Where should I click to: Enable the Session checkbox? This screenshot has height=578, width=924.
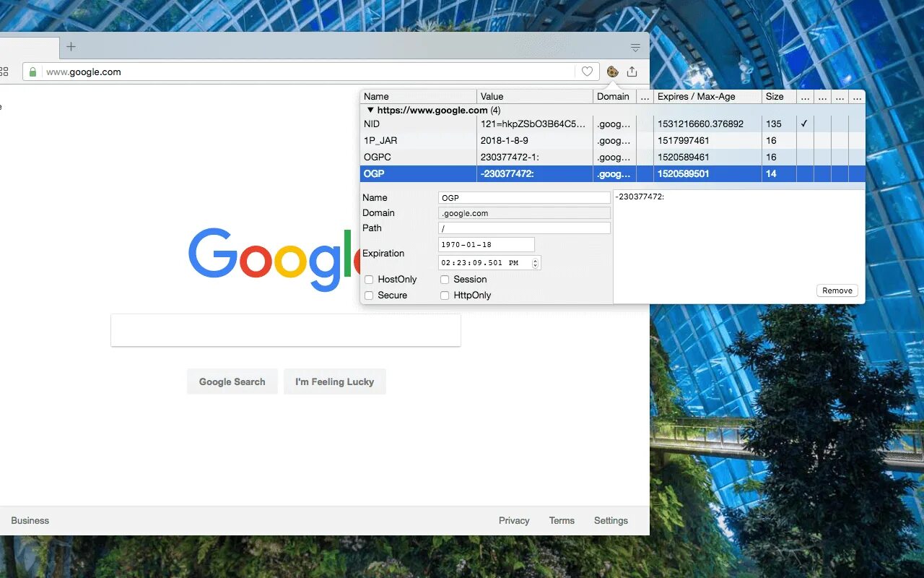click(445, 279)
